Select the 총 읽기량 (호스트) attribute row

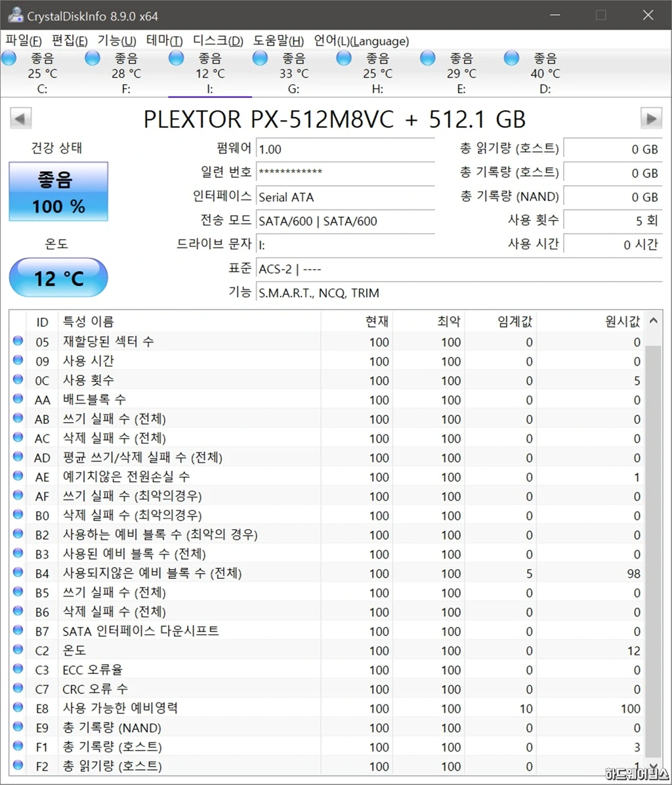[327, 766]
